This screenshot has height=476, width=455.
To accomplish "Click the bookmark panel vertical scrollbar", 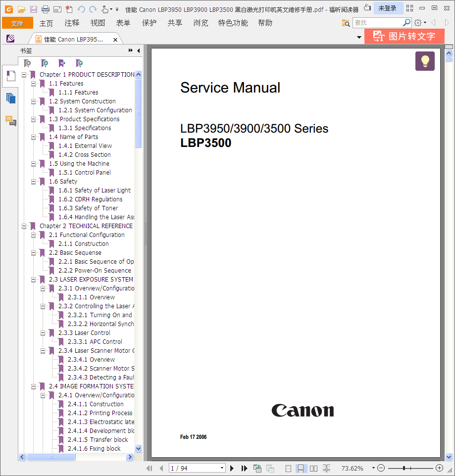I will [138, 113].
